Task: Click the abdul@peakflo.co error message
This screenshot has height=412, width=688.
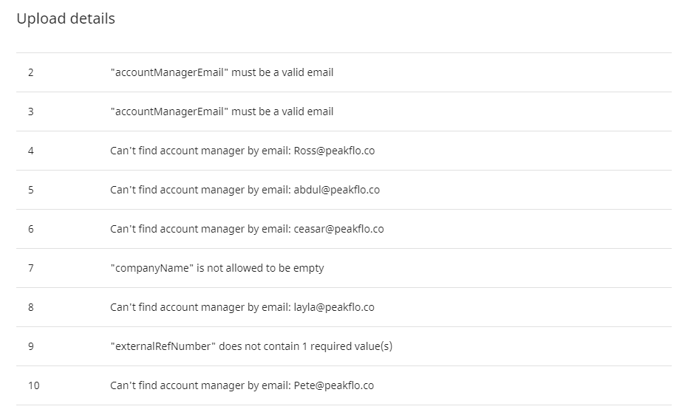Action: pos(245,190)
